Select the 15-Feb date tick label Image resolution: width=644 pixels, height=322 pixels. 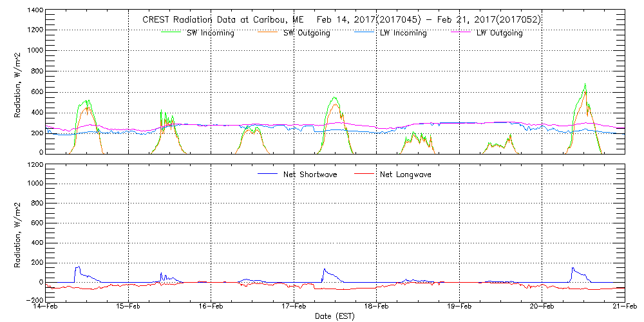pos(129,307)
